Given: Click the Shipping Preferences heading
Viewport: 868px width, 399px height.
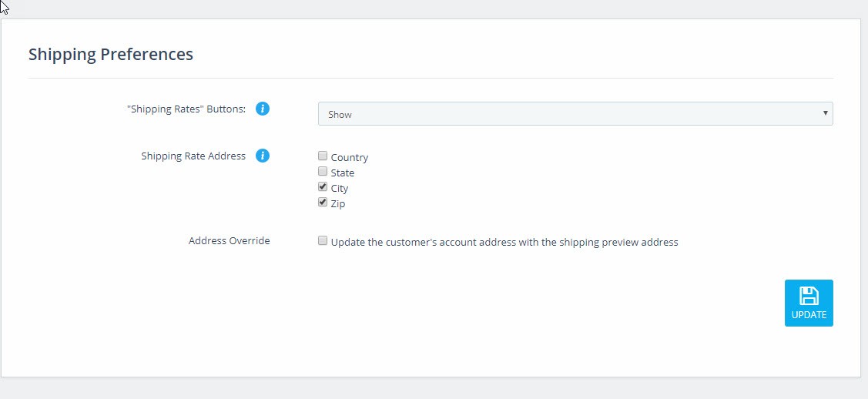Looking at the screenshot, I should click(x=111, y=54).
